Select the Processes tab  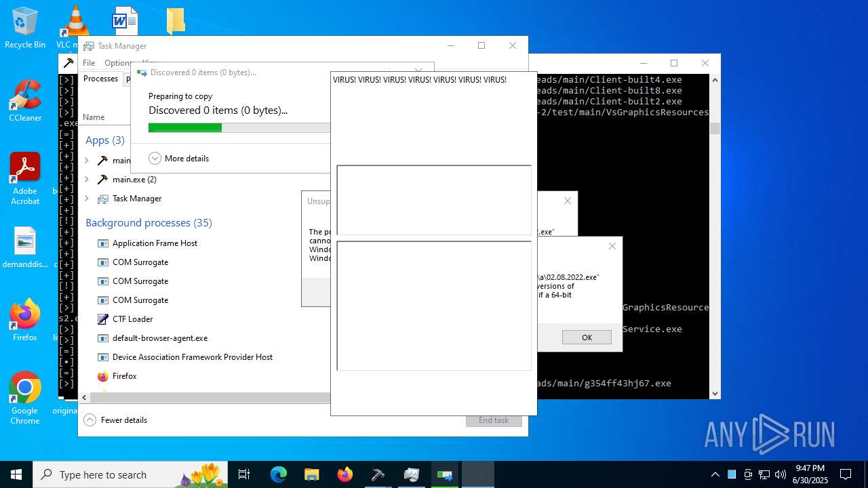(100, 79)
